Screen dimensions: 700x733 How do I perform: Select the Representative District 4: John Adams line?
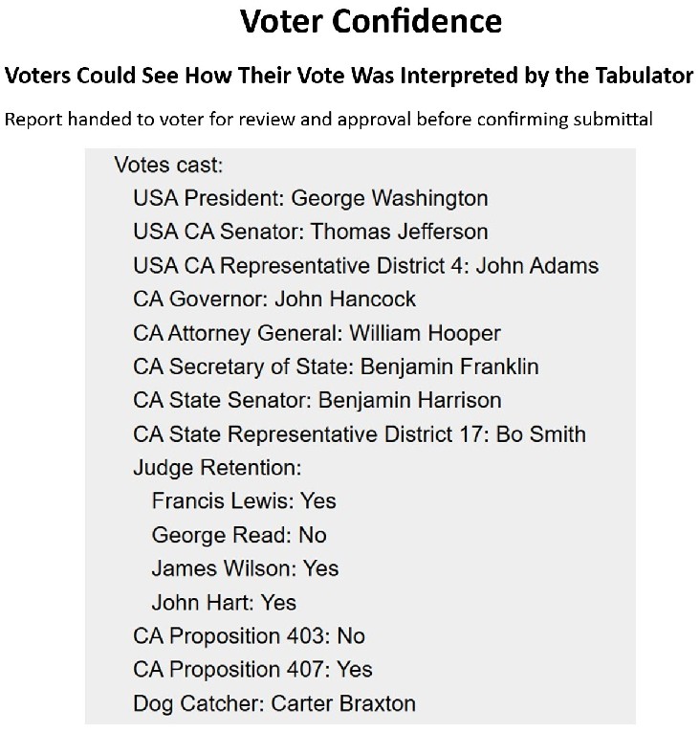click(366, 265)
